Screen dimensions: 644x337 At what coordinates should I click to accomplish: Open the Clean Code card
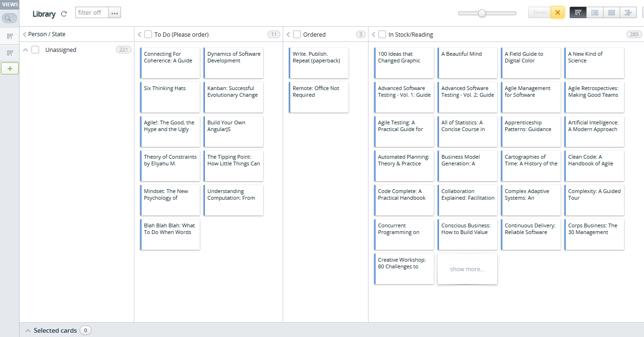pos(594,166)
